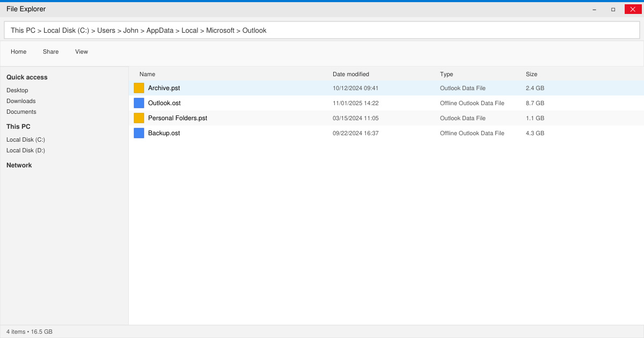Viewport: 644px width, 338px height.
Task: Open Local Disk (D:) in the sidebar
Action: (x=26, y=150)
